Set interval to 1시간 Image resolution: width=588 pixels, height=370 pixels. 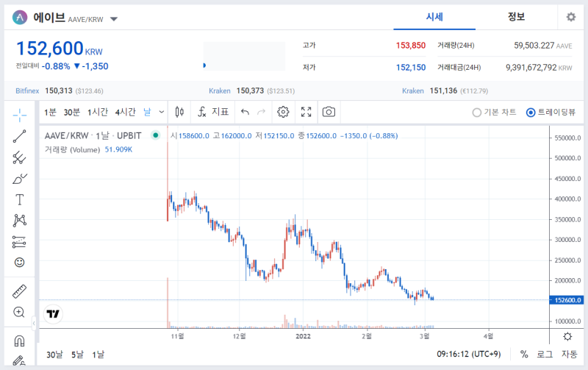[98, 112]
